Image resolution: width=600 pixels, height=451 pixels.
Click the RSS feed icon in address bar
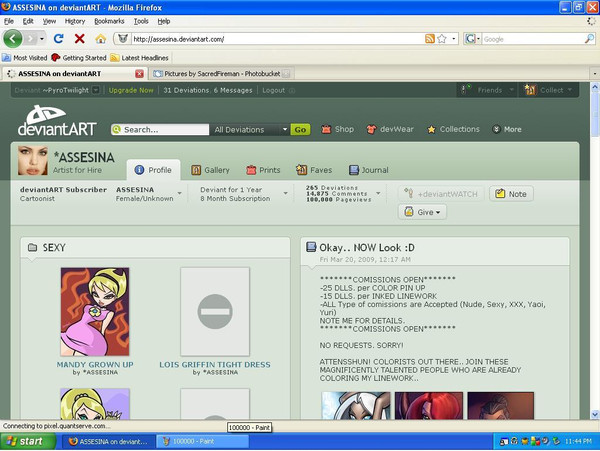click(x=430, y=39)
